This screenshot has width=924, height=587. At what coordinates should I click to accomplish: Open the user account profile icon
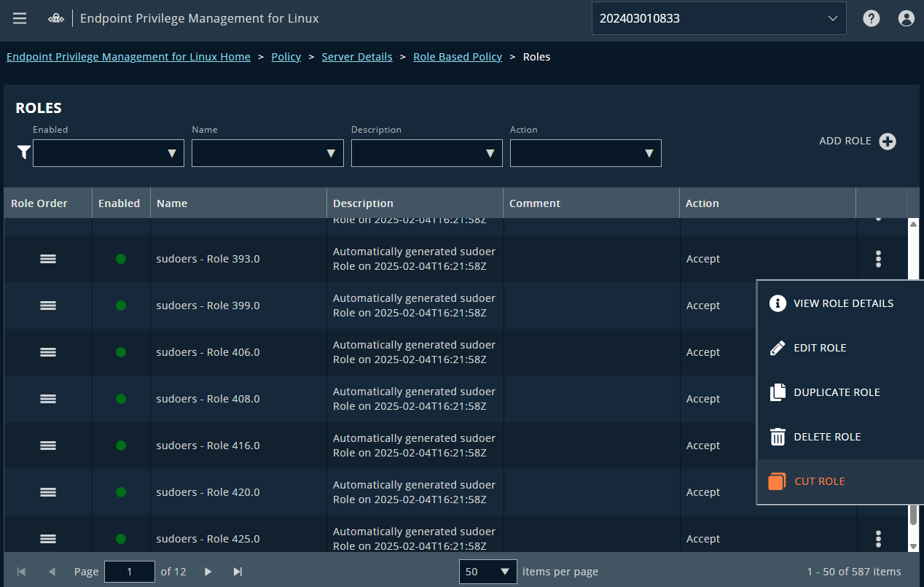click(x=907, y=18)
